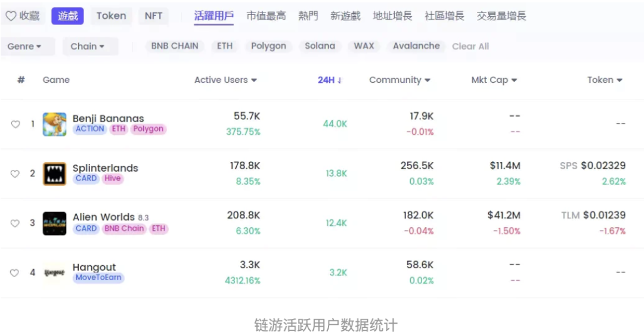Filter by BNB CHAIN chip
The image size is (644, 335).
(175, 46)
